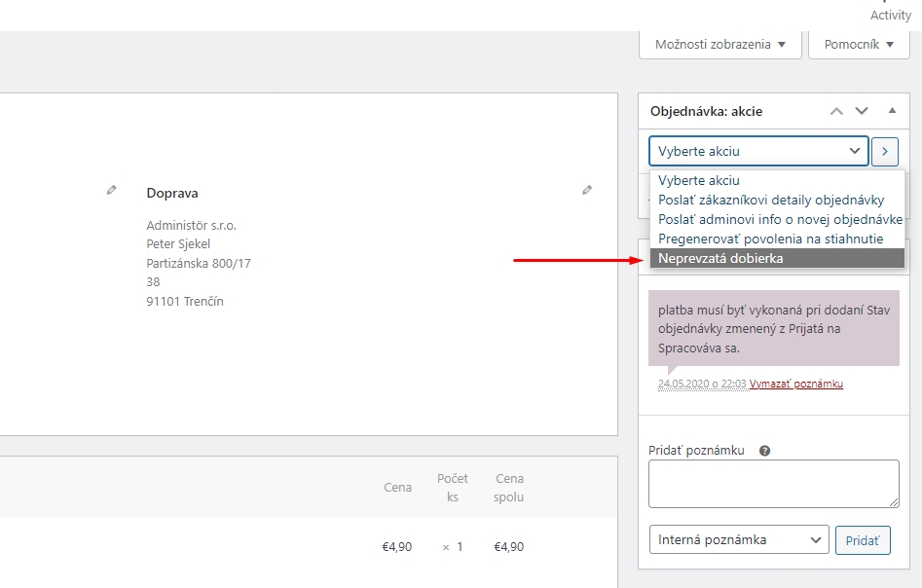Click into the Pridať poznámku text area
The image size is (922, 588).
coord(774,484)
